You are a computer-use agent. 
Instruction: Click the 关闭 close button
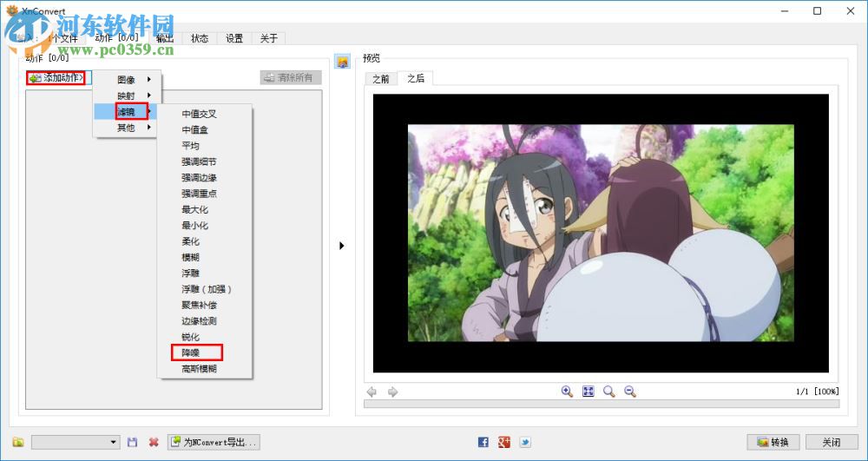[x=832, y=442]
